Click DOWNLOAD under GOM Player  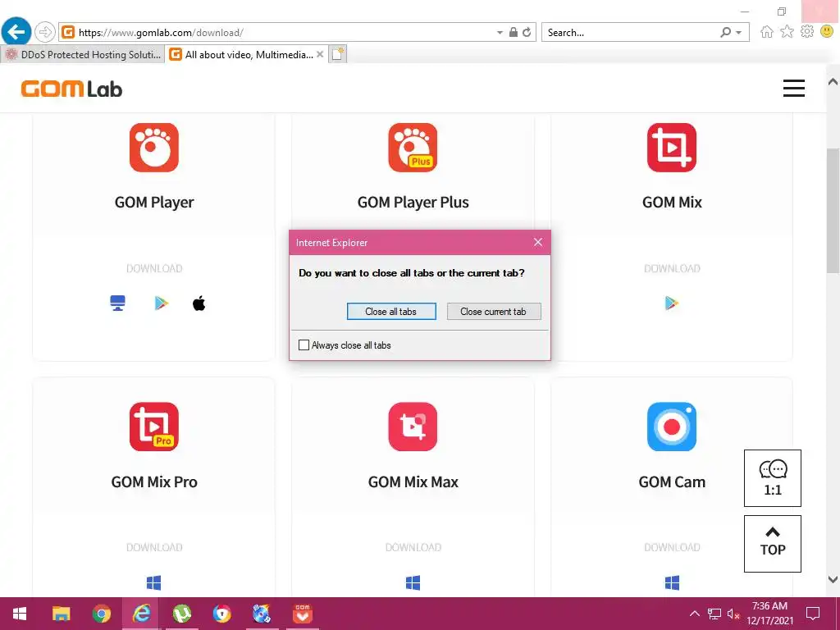click(154, 268)
